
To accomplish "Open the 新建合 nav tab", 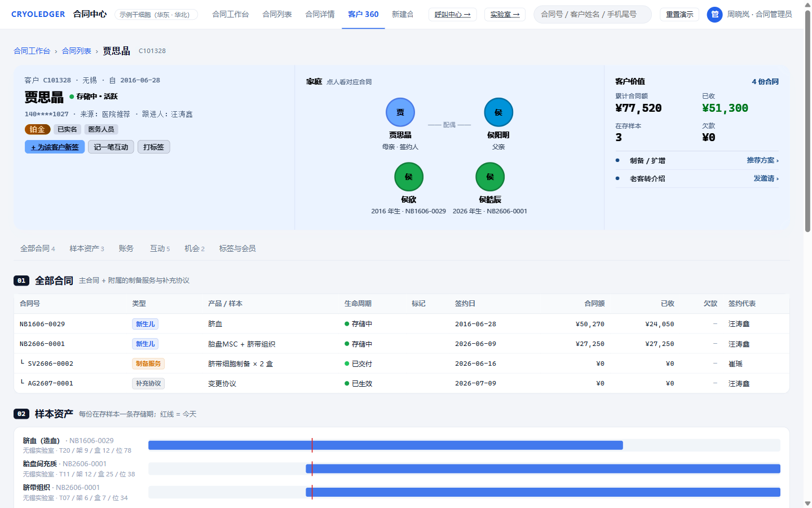I will pyautogui.click(x=403, y=14).
